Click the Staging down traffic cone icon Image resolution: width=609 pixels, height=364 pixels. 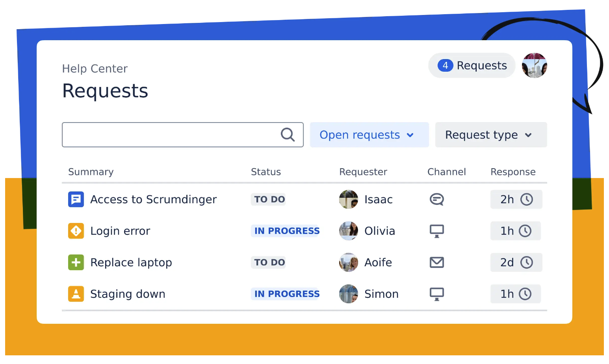[x=76, y=294]
